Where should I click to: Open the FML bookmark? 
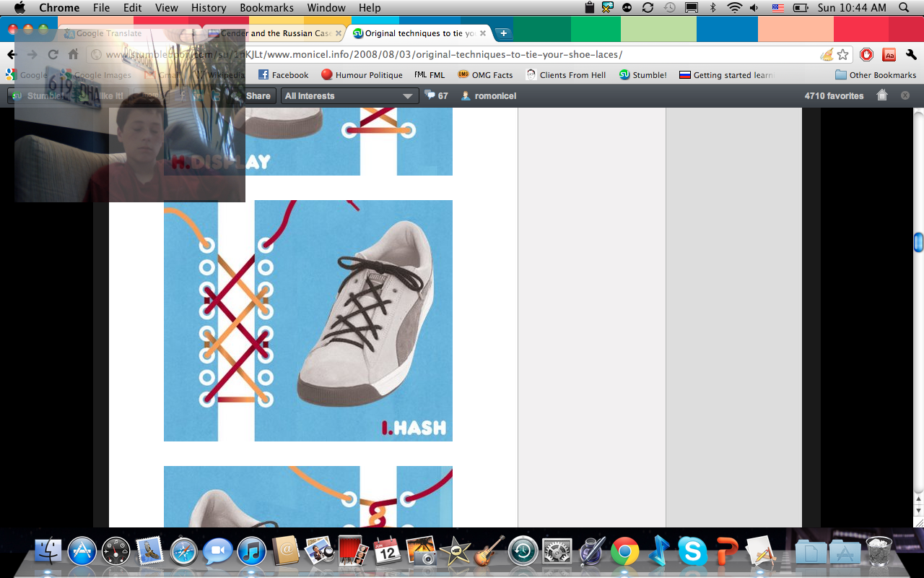[x=430, y=74]
